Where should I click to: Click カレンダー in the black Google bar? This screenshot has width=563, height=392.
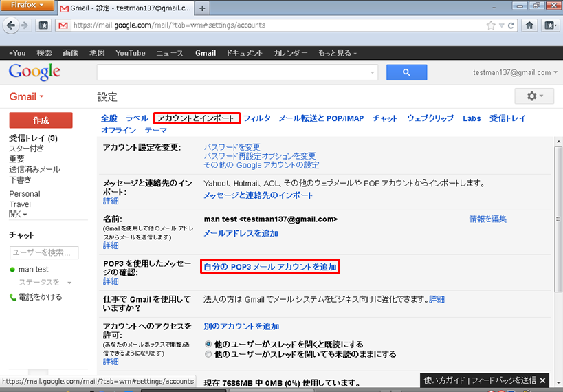291,53
